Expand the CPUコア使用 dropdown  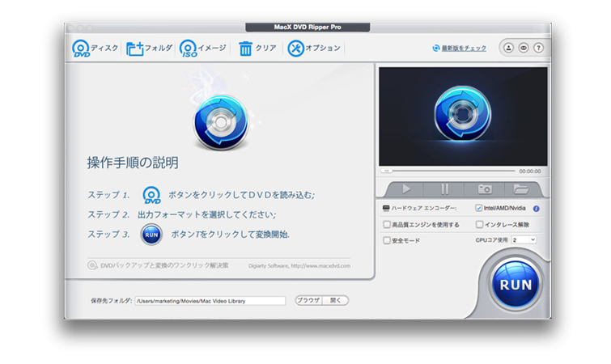click(524, 240)
